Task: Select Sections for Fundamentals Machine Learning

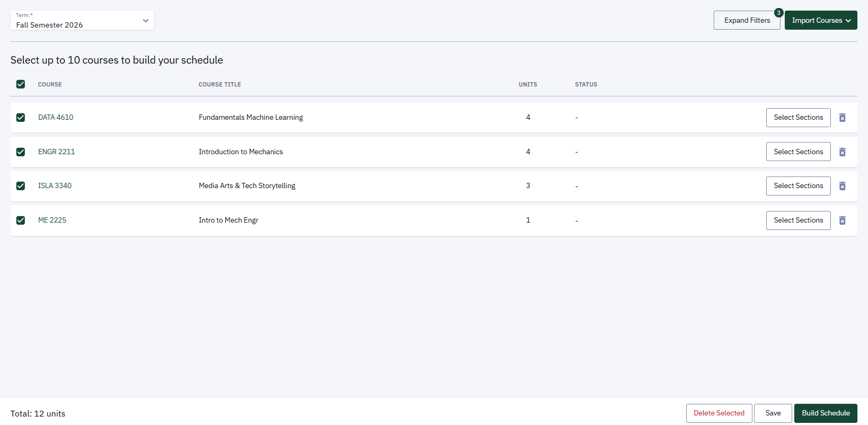Action: pos(798,118)
